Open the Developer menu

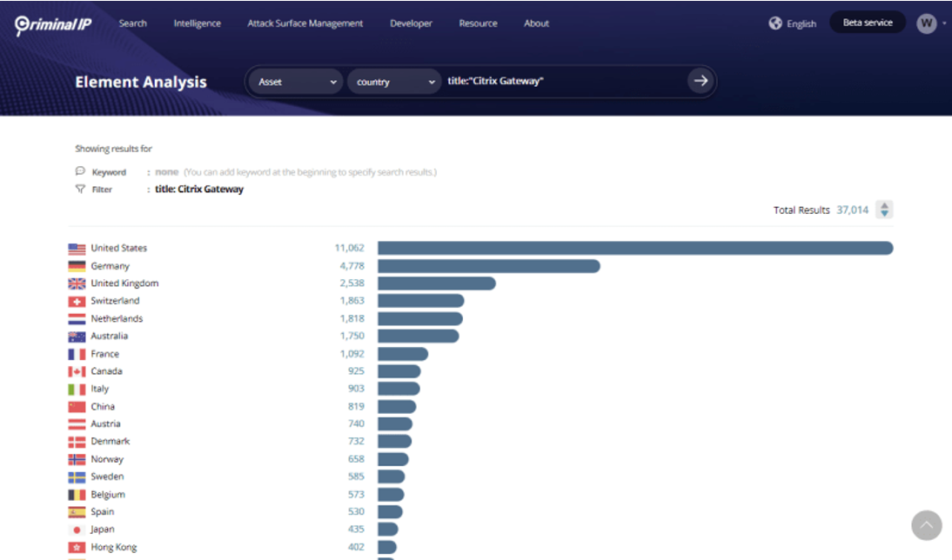pyautogui.click(x=411, y=23)
